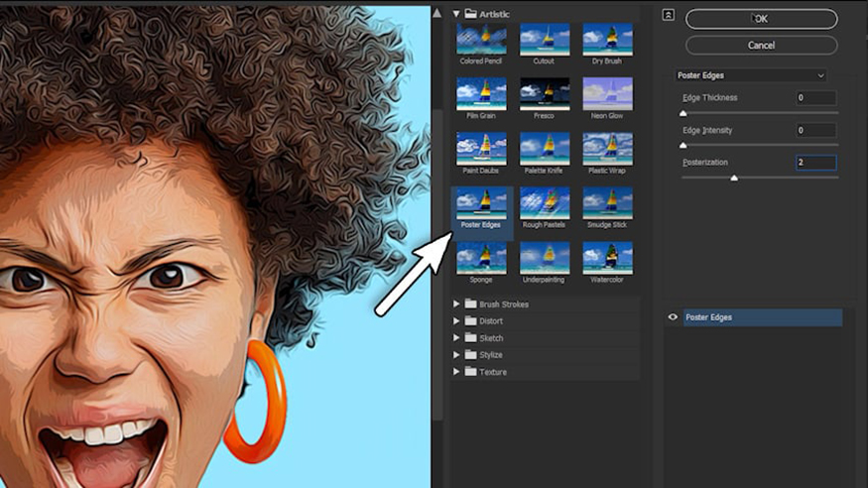The height and width of the screenshot is (488, 868).
Task: Click the Distort folder label
Action: coord(491,321)
